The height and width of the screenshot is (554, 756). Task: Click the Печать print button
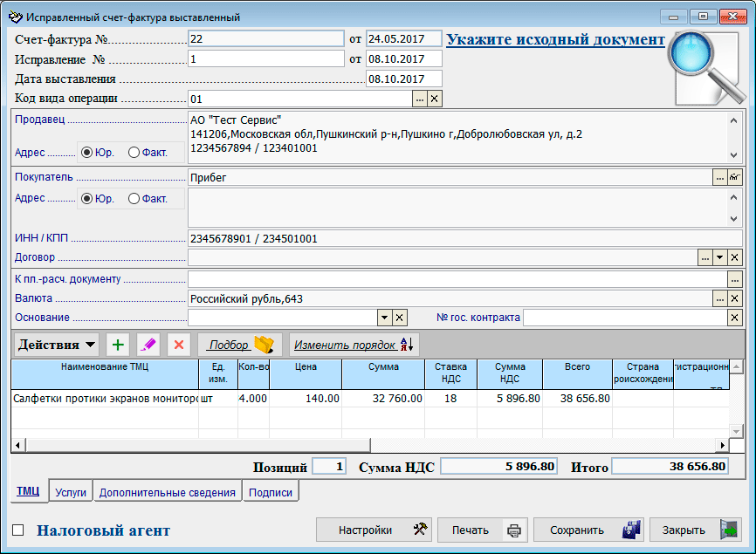pyautogui.click(x=483, y=530)
